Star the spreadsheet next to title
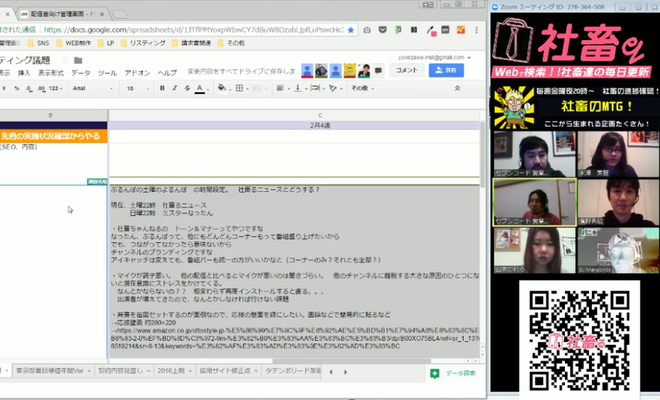Screen dimensions: 660x400 click(x=62, y=60)
